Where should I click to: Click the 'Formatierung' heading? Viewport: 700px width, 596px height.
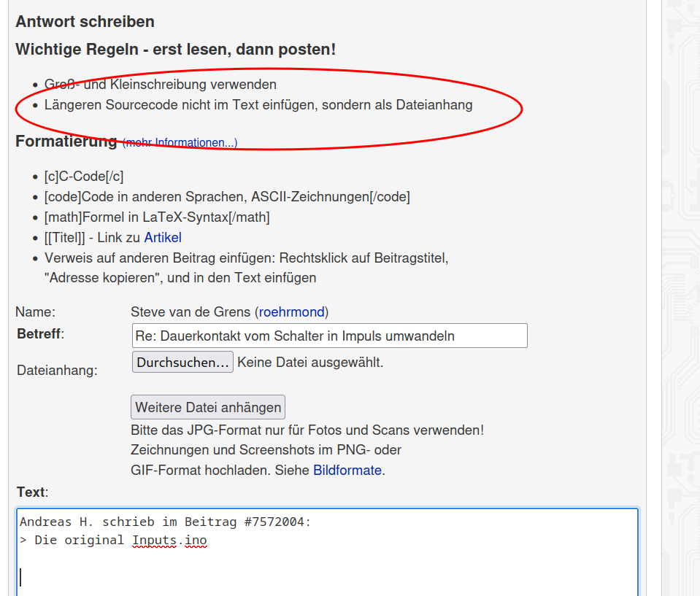click(66, 141)
